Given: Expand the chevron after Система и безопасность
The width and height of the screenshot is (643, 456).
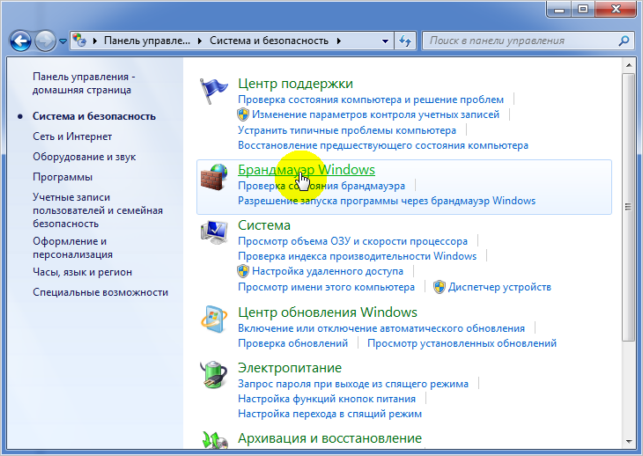Looking at the screenshot, I should [339, 41].
